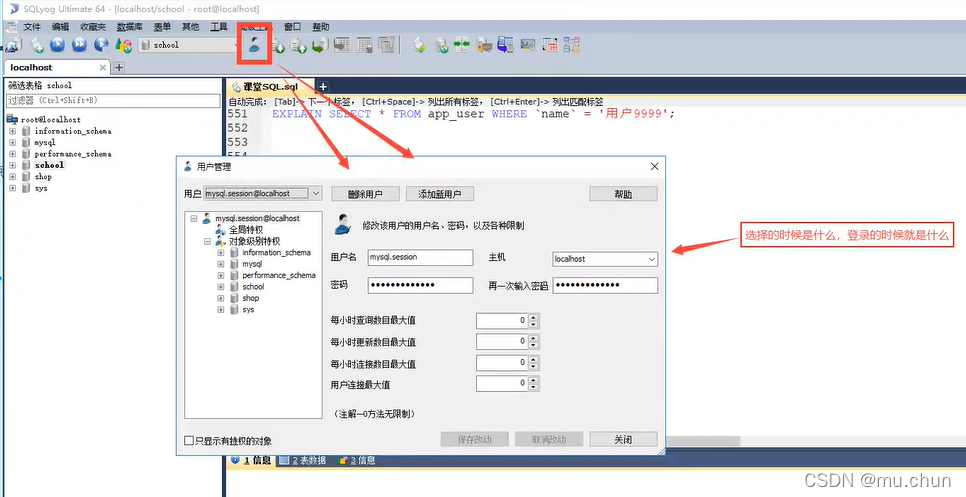Click the truck-shaped migration toolbar icon

484,44
